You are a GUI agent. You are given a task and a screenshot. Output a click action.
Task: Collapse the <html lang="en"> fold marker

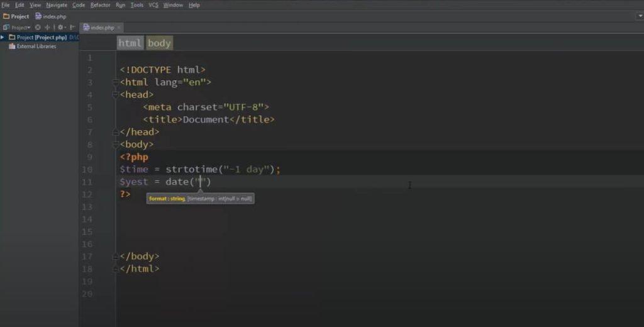[116, 82]
